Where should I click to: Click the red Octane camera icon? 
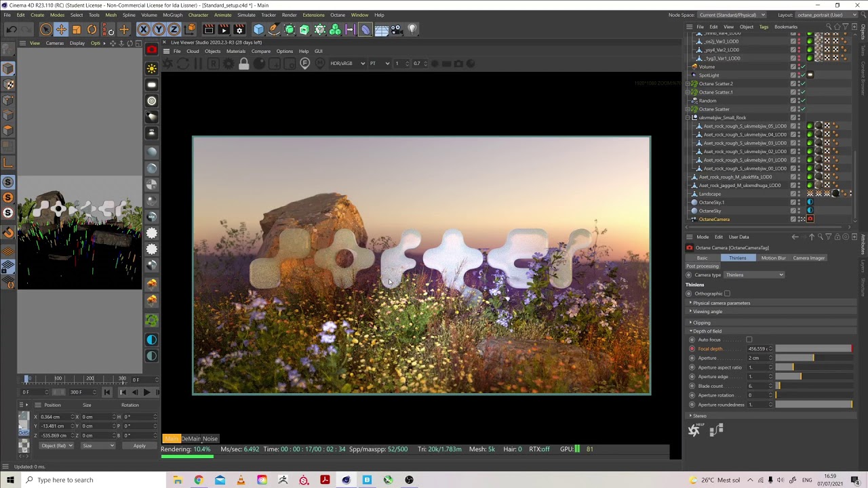pyautogui.click(x=152, y=50)
